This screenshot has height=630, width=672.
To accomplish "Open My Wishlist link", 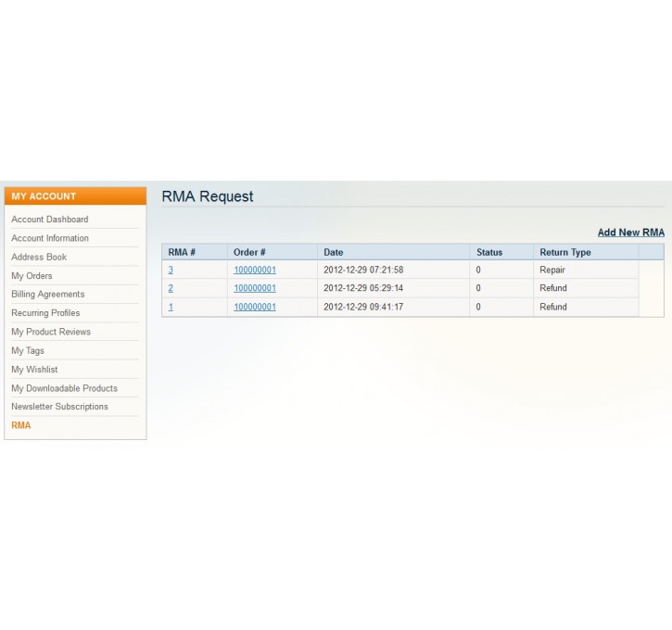I will pos(34,370).
